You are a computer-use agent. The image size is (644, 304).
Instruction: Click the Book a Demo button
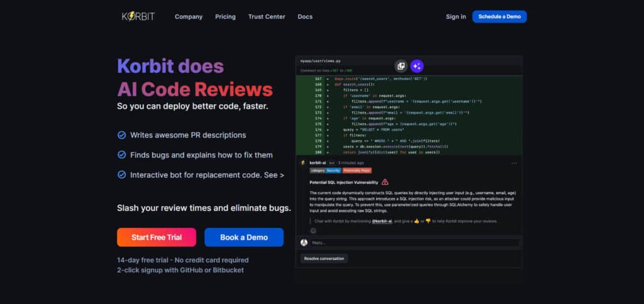(x=244, y=237)
